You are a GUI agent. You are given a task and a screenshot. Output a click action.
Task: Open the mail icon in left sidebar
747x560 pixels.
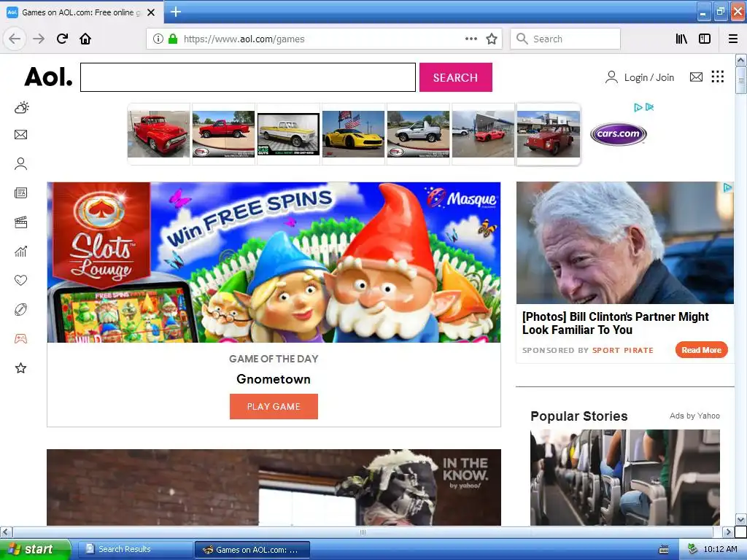pyautogui.click(x=21, y=135)
